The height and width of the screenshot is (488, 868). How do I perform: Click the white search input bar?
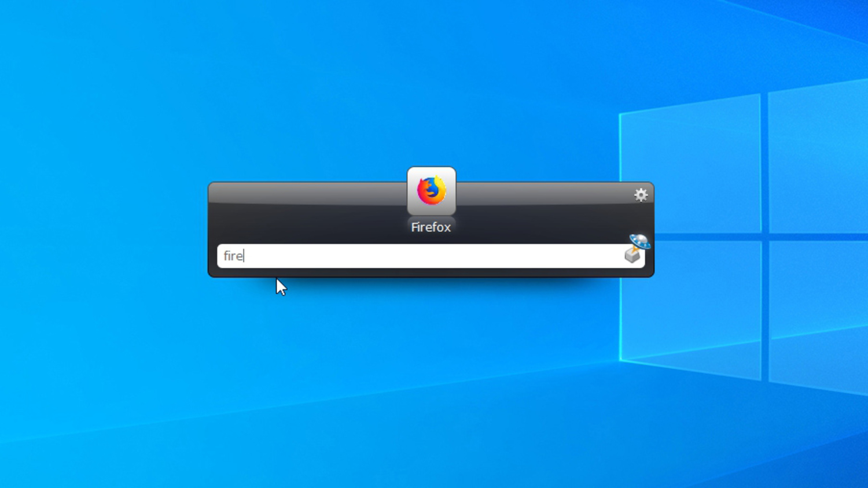pyautogui.click(x=405, y=256)
